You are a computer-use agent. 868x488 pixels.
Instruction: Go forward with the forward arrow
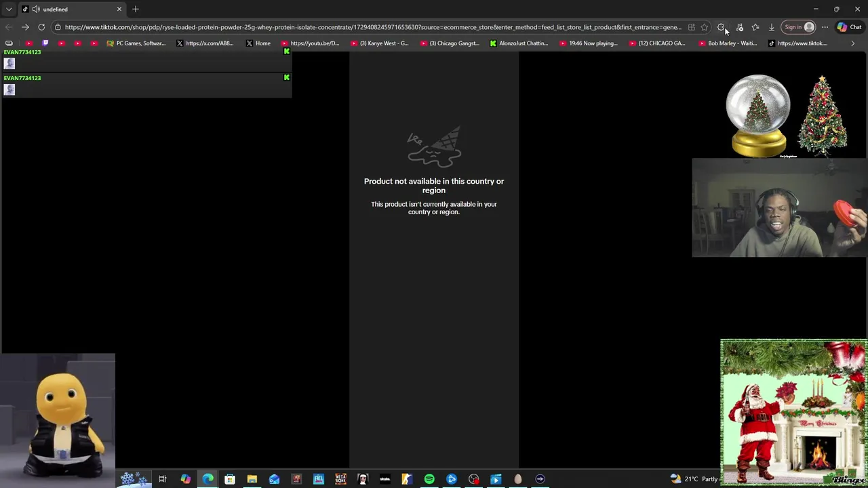pos(25,27)
